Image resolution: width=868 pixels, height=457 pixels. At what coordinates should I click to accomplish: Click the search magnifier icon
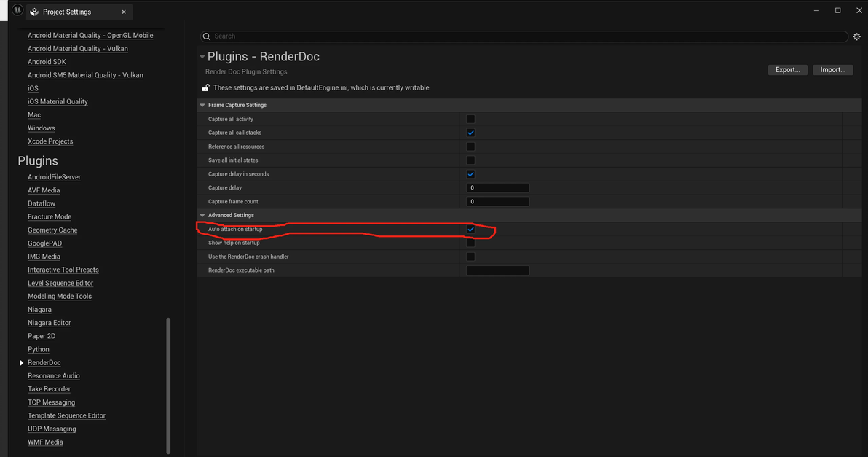pyautogui.click(x=207, y=36)
